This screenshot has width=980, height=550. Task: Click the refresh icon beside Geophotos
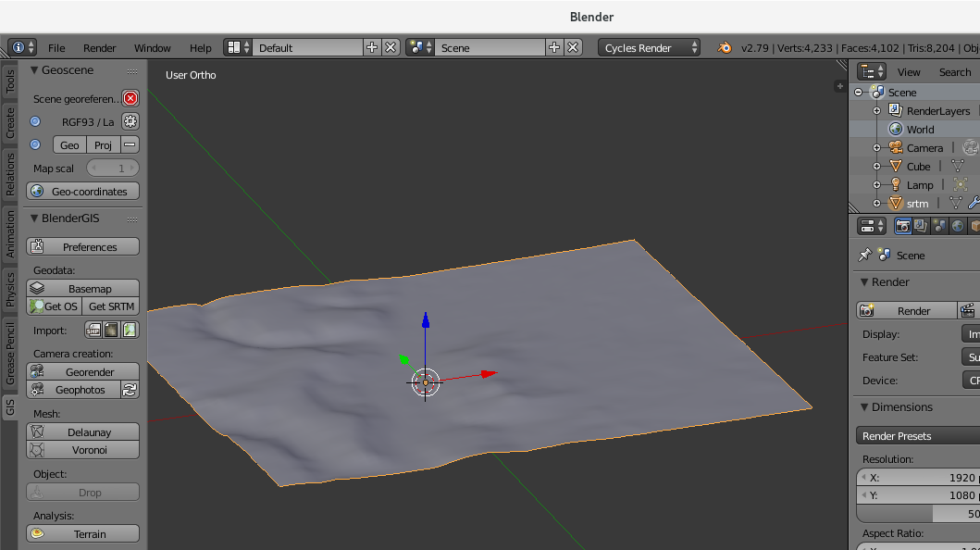coord(130,390)
